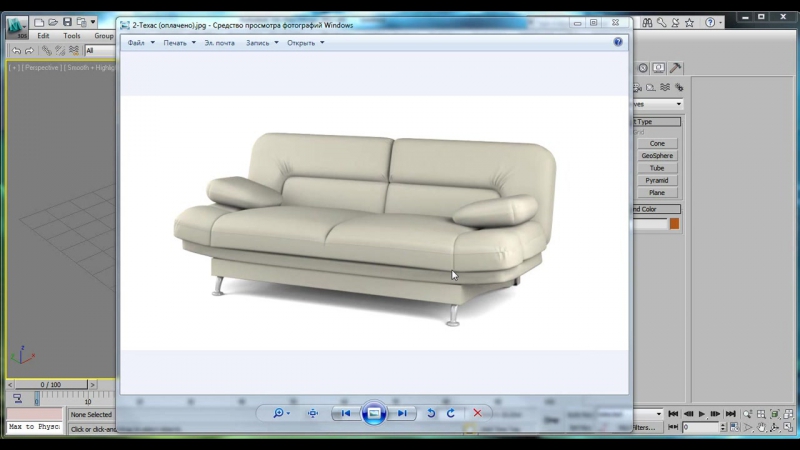This screenshot has width=800, height=450.
Task: Switch to the Utilities hammer tab
Action: 675,68
